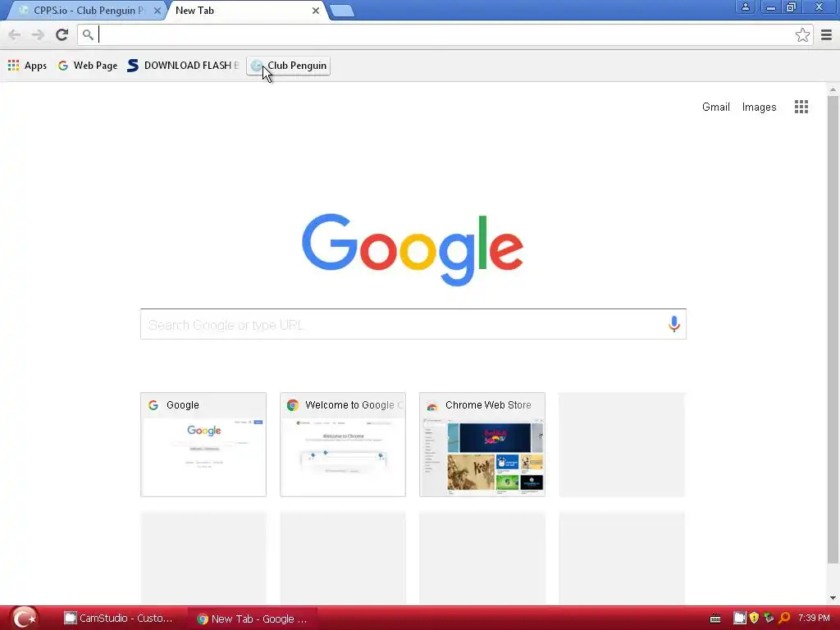Screen dimensions: 840x630
Task: Close the New Tab tab
Action: 316,11
